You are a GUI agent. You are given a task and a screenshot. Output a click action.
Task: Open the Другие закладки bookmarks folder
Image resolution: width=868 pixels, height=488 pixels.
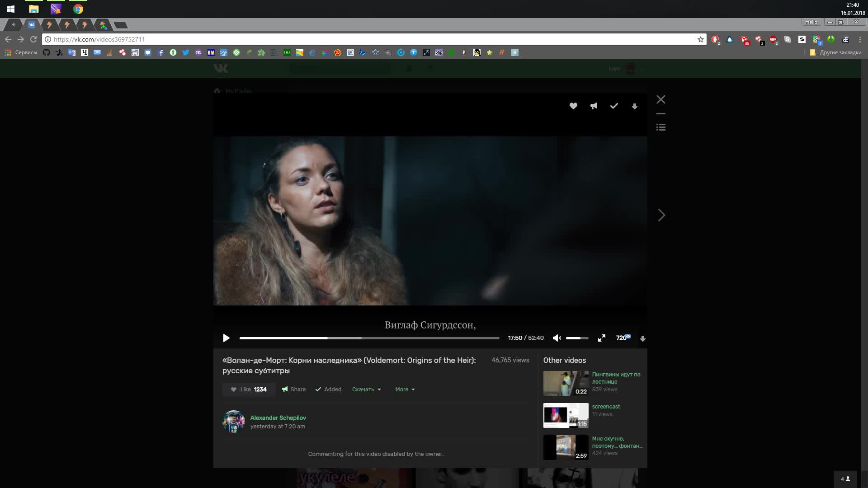[x=835, y=52]
